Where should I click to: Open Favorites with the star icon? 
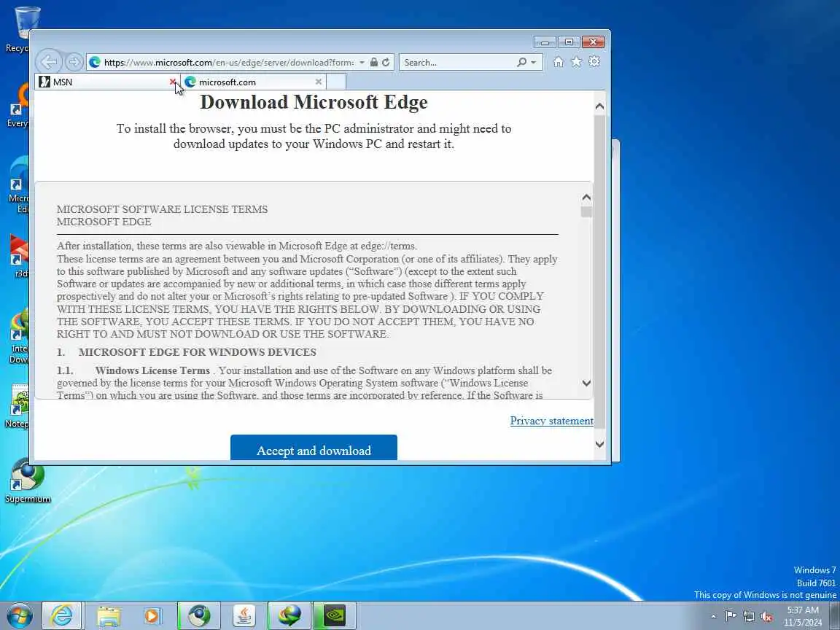(x=577, y=61)
